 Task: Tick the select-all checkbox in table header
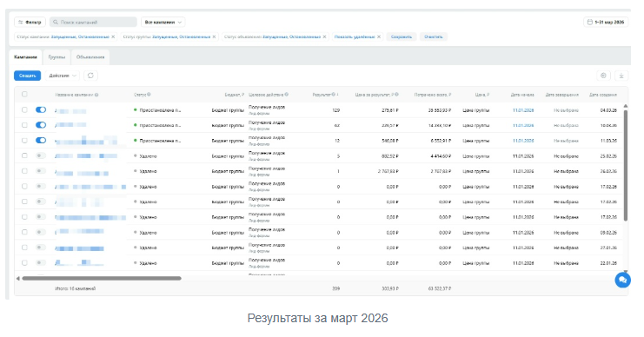point(24,95)
